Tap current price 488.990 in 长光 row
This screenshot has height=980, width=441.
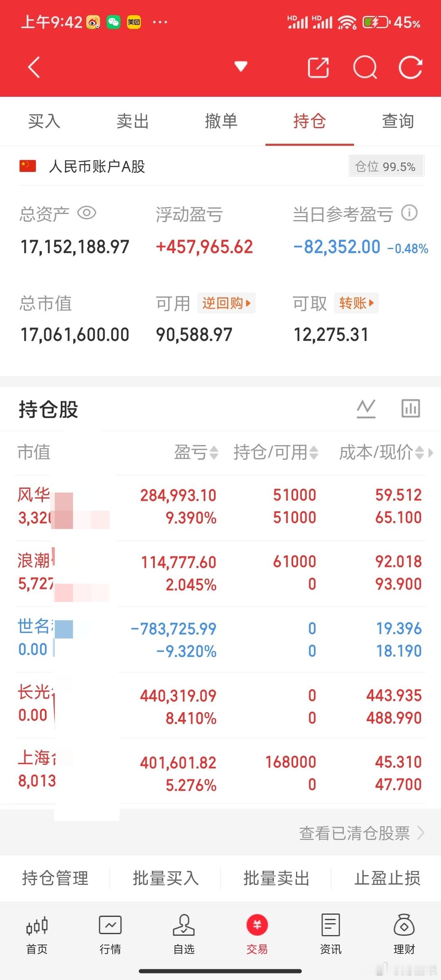[394, 718]
